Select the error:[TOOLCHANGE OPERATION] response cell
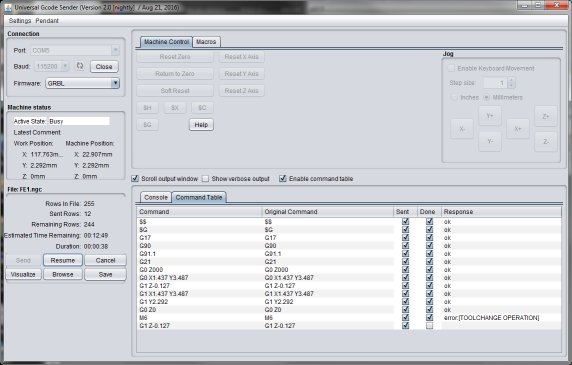Image resolution: width=572 pixels, height=365 pixels. tap(501, 318)
